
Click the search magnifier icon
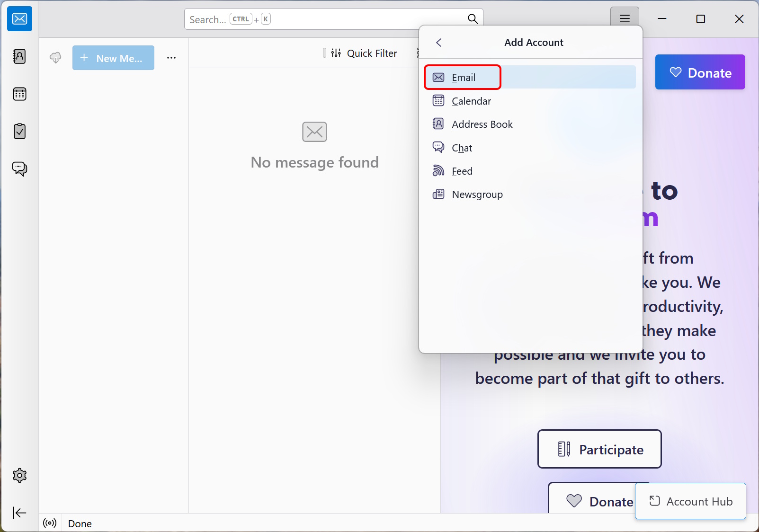[x=473, y=19]
